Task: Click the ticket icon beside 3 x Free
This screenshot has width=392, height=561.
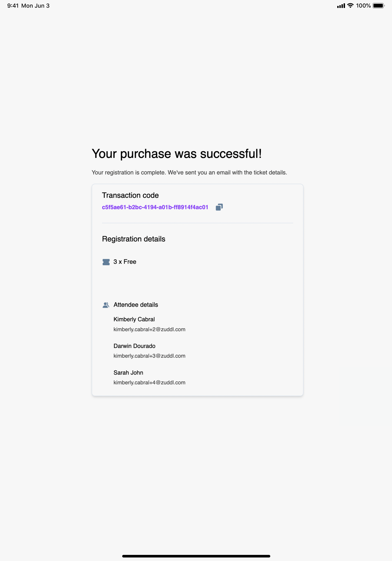Action: point(106,262)
